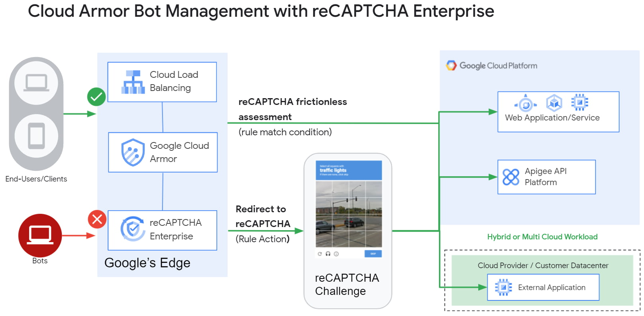Select the end-user laptop icon
This screenshot has width=644, height=316.
pos(36,83)
